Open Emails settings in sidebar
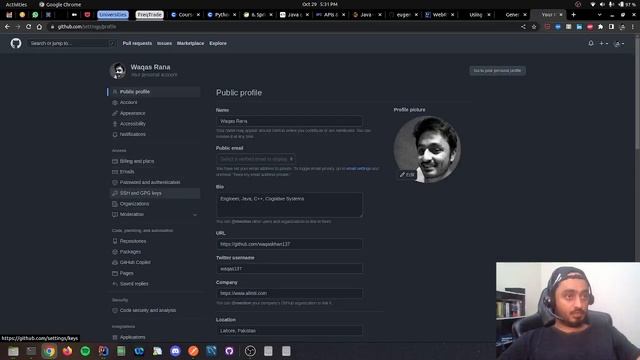Screen dimensions: 640x360 (156, 172)
